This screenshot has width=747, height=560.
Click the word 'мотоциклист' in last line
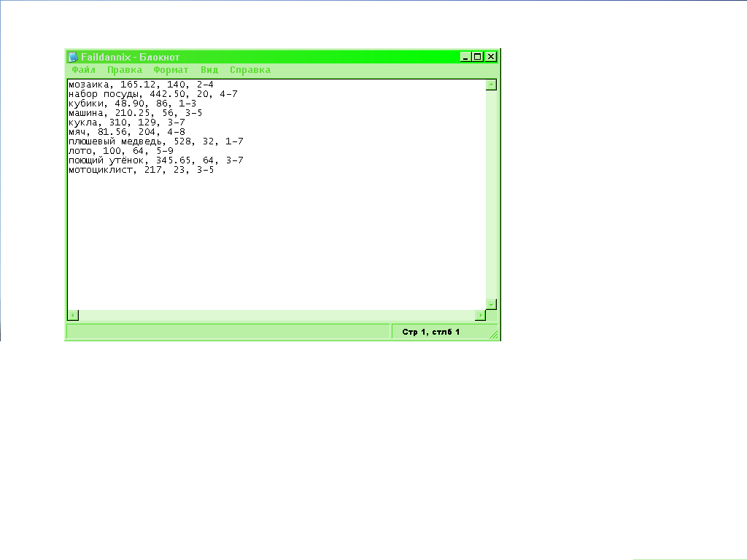(100, 170)
